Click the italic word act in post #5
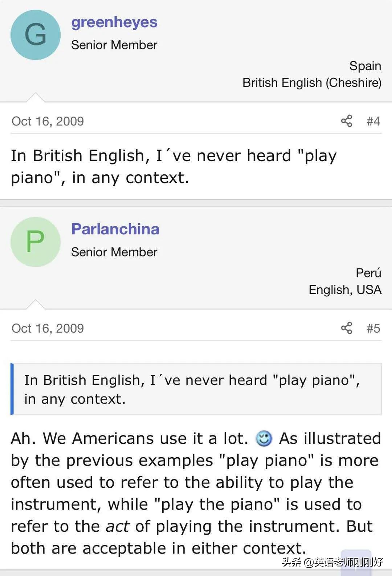 [117, 526]
